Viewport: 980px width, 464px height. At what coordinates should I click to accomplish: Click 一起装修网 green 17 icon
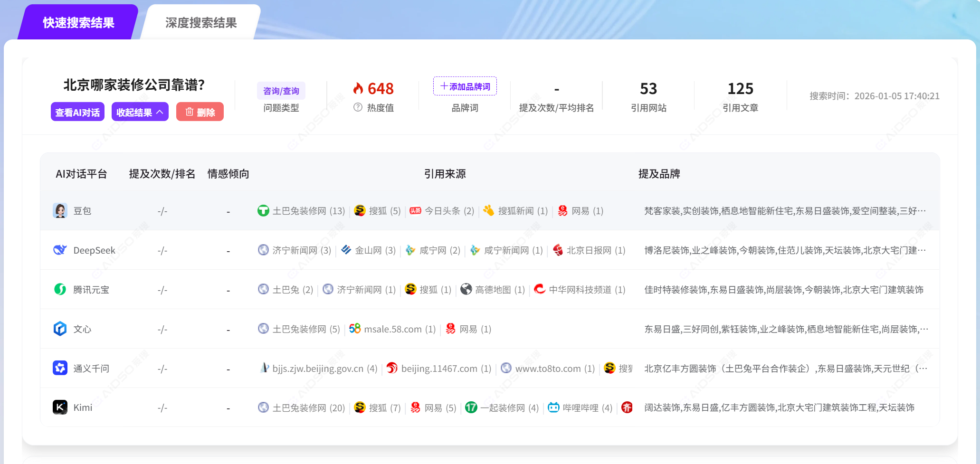[471, 407]
